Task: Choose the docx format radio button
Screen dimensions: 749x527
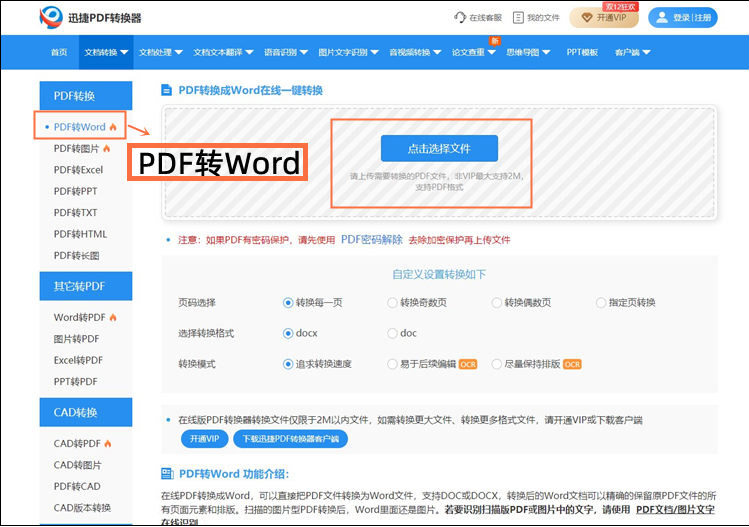Action: pos(288,333)
